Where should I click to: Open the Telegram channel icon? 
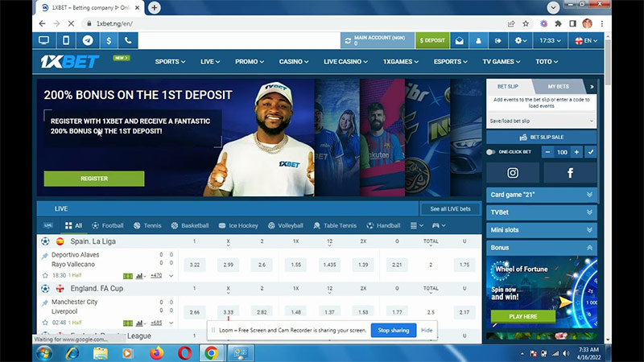coord(88,40)
